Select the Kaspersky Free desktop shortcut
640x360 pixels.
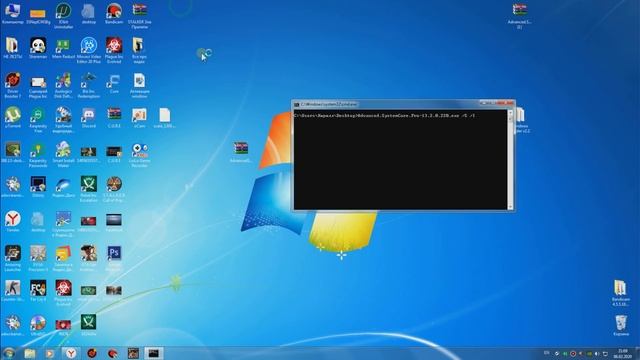tap(38, 120)
